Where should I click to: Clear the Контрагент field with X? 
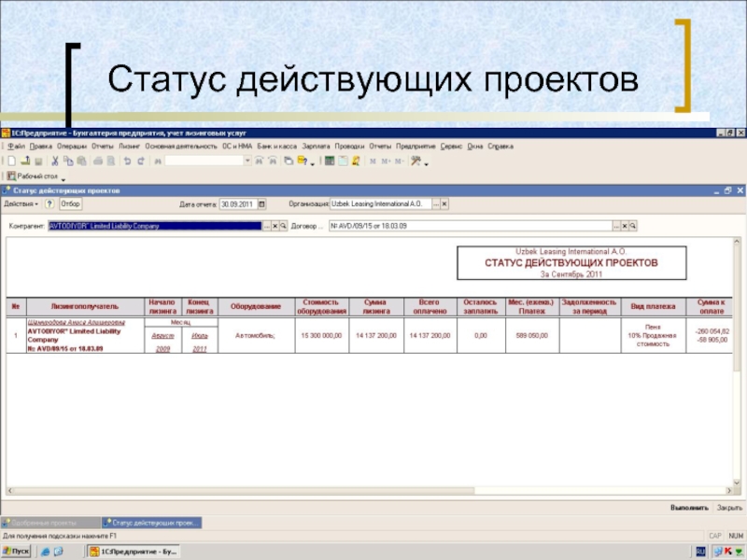click(x=275, y=226)
